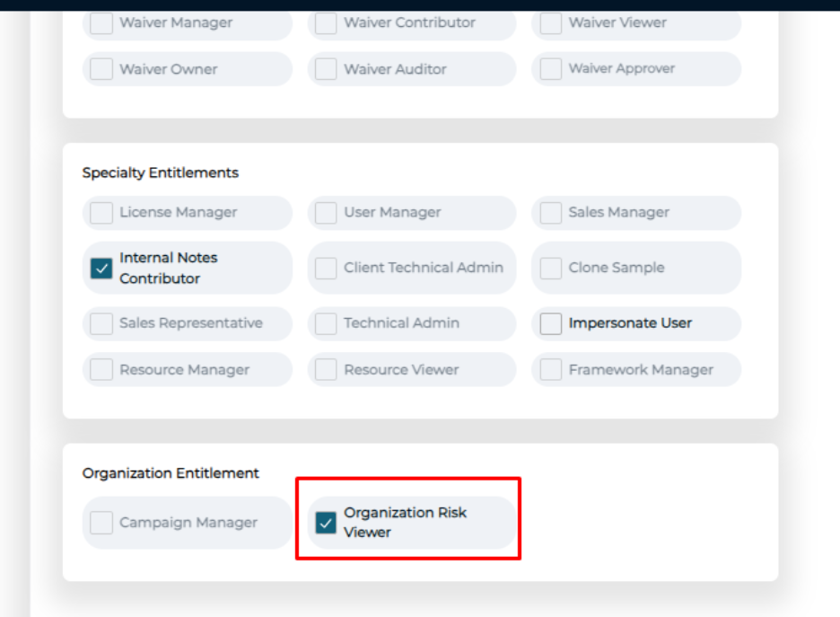840x617 pixels.
Task: Check the Waiver Manager checkbox
Action: coord(101,23)
